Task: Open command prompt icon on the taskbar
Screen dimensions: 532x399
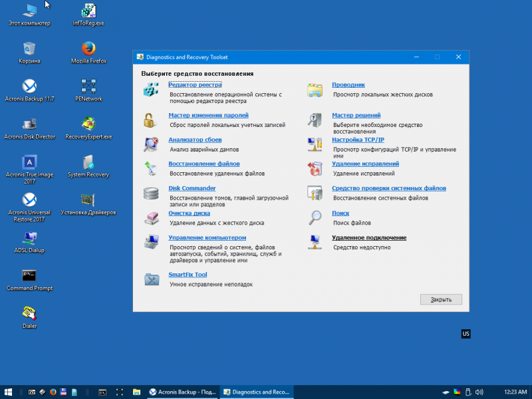Action: [x=102, y=392]
